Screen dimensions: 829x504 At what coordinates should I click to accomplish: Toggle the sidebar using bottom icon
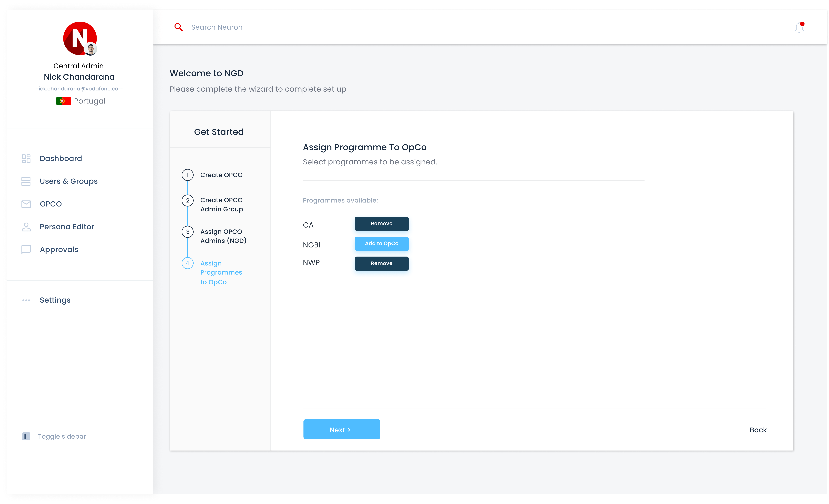[26, 436]
